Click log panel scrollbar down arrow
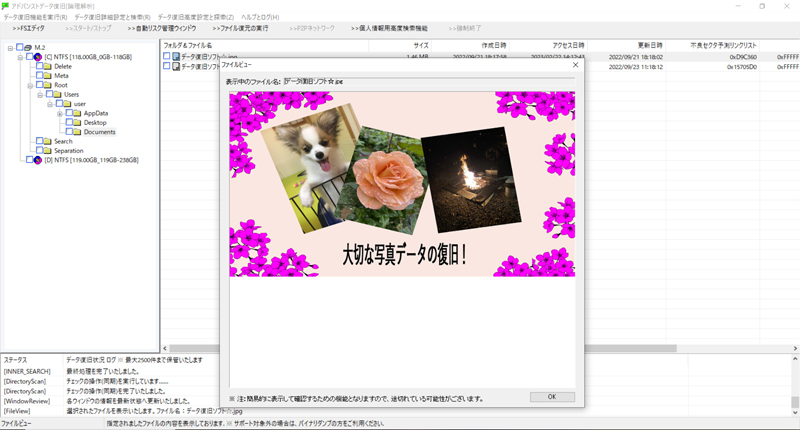Screen dimensions: 800x430 tap(795, 412)
